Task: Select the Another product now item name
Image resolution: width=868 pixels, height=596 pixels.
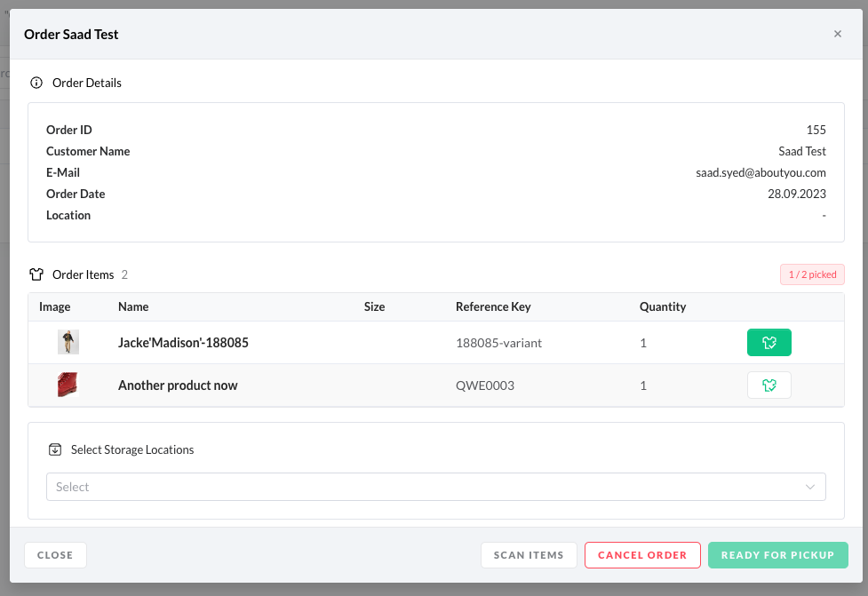Action: pos(178,385)
